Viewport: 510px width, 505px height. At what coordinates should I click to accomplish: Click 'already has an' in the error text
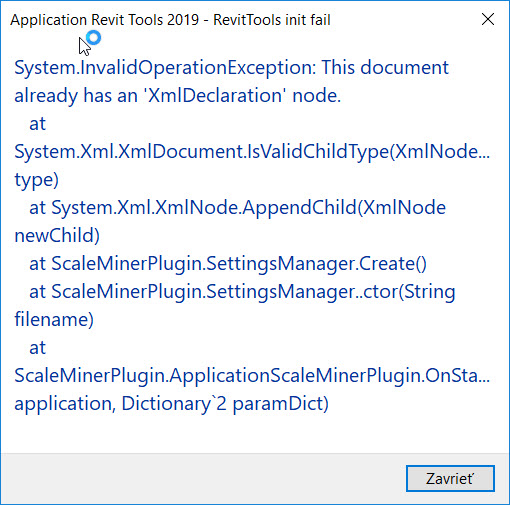pyautogui.click(x=76, y=96)
